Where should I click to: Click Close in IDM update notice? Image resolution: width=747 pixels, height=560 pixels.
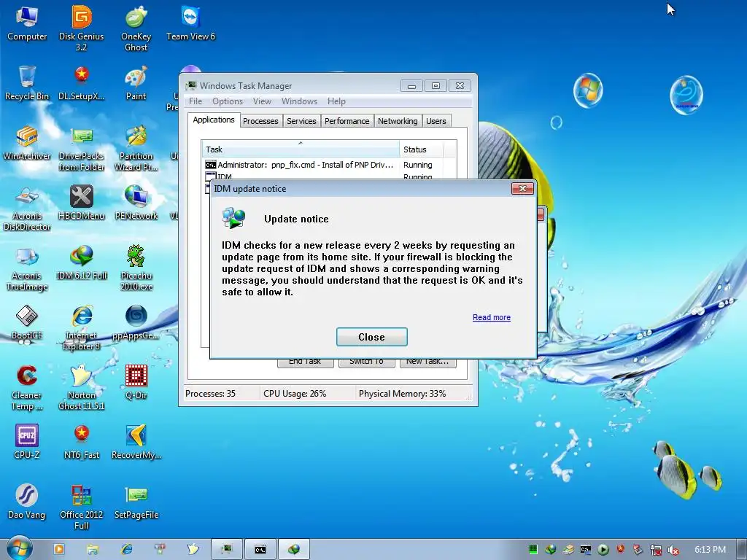coord(371,337)
